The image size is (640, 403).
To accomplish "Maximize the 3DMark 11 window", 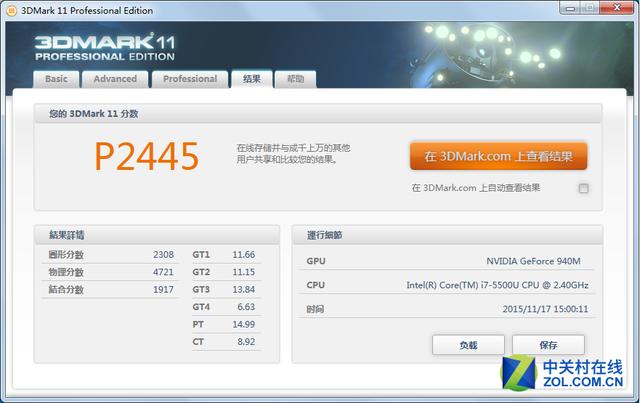I will coord(590,8).
